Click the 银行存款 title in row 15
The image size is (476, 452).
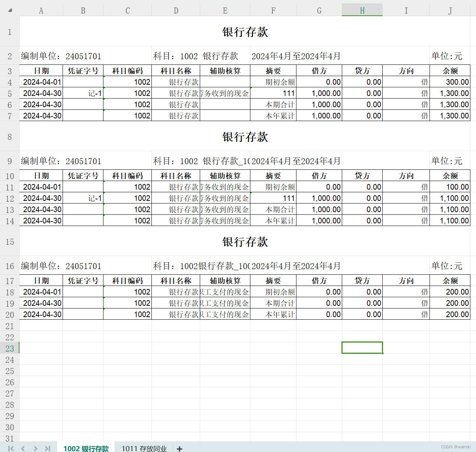pyautogui.click(x=245, y=242)
